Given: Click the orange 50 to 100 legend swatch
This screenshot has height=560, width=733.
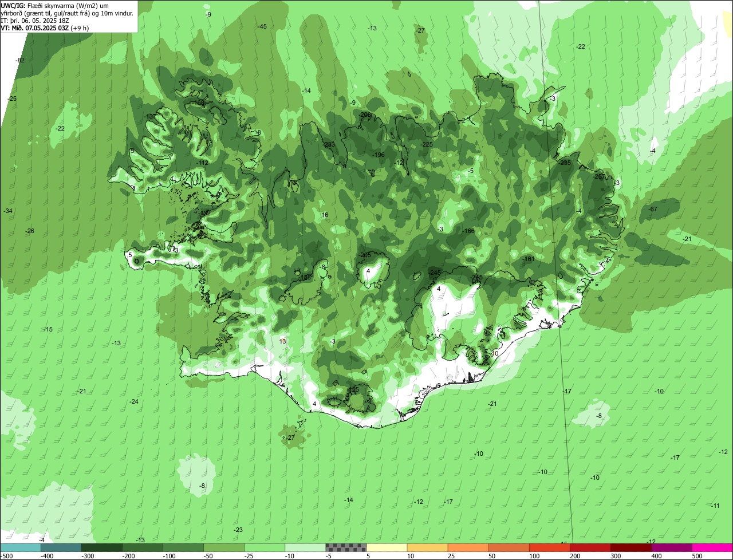Looking at the screenshot, I should coord(509,547).
